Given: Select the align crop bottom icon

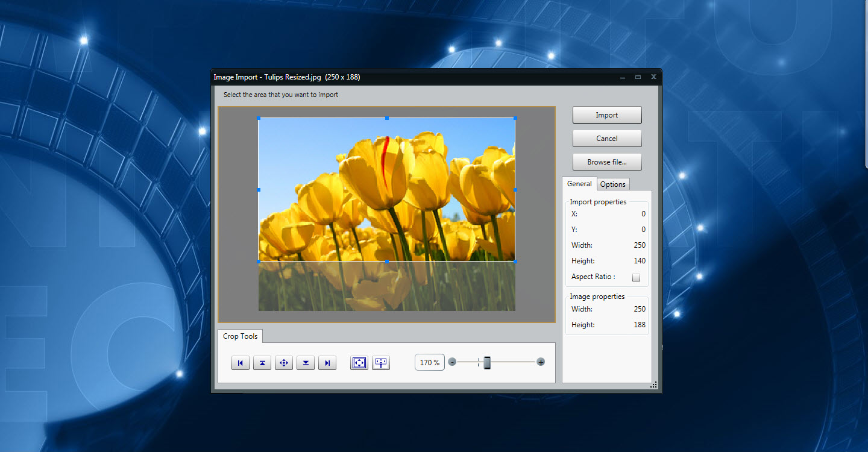Looking at the screenshot, I should (306, 362).
